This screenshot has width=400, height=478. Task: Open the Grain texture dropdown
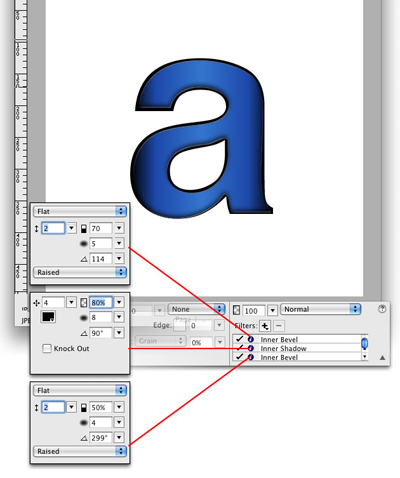[x=160, y=341]
